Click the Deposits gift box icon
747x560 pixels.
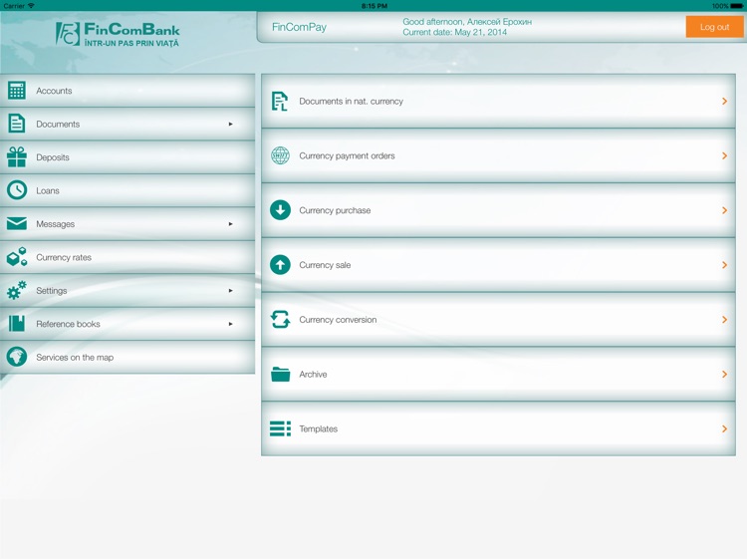click(x=17, y=156)
